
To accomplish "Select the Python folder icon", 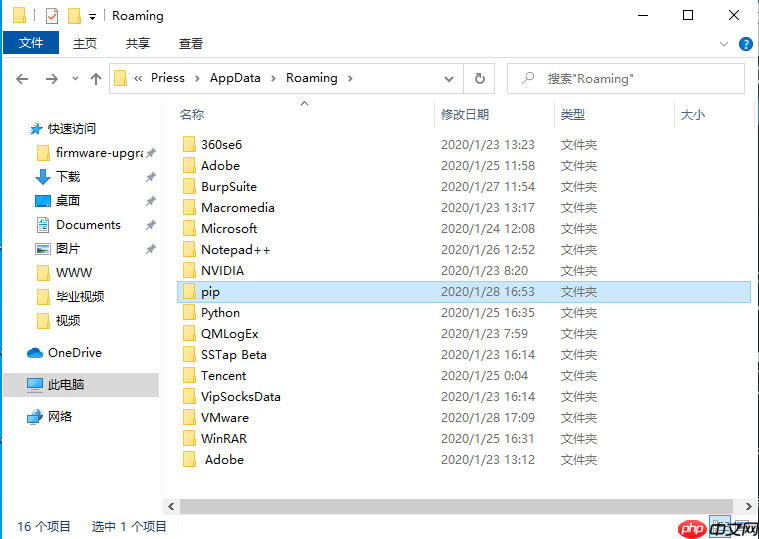I will pyautogui.click(x=189, y=313).
